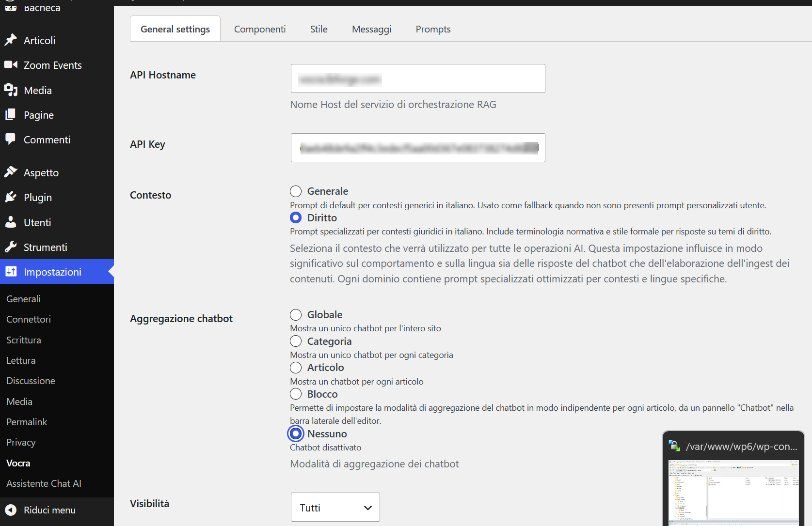The image size is (812, 526).
Task: Click the /var/www/wp6 window preview thumbnail
Action: 733,493
